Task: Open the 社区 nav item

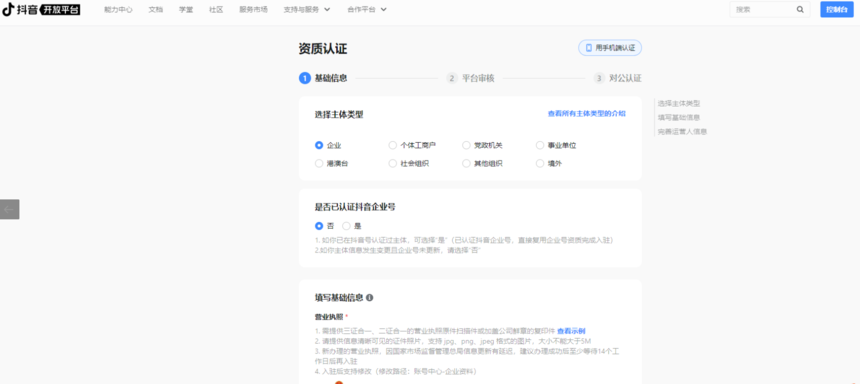Action: click(216, 9)
